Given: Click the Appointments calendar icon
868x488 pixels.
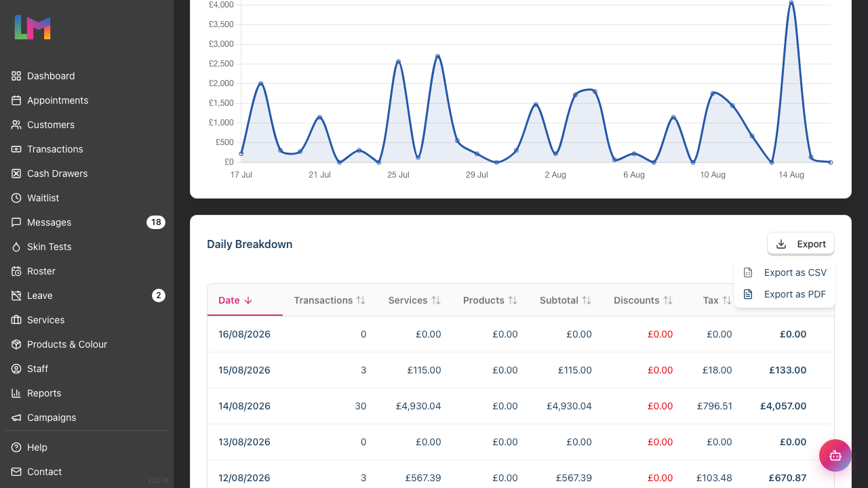Looking at the screenshot, I should [16, 100].
